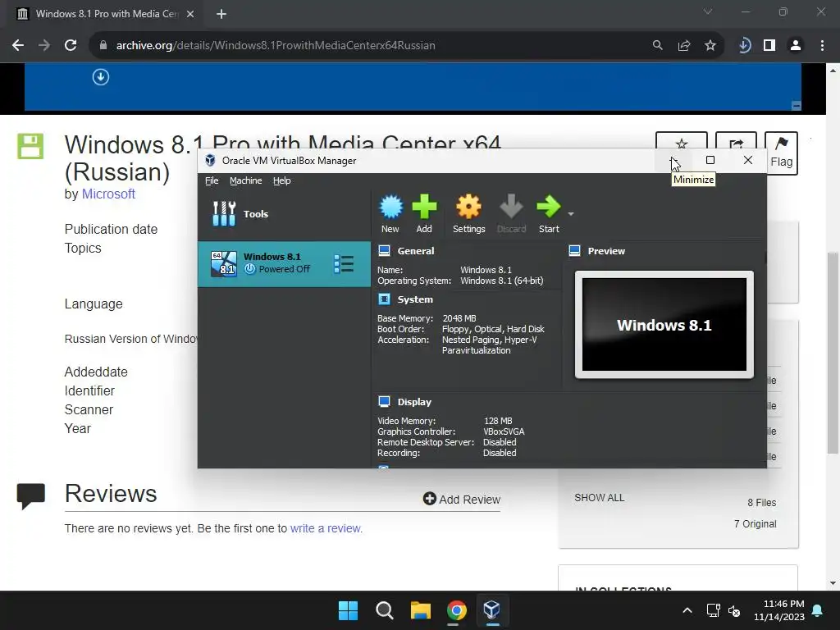840x630 pixels.
Task: Click the New virtual machine icon
Action: pos(390,214)
